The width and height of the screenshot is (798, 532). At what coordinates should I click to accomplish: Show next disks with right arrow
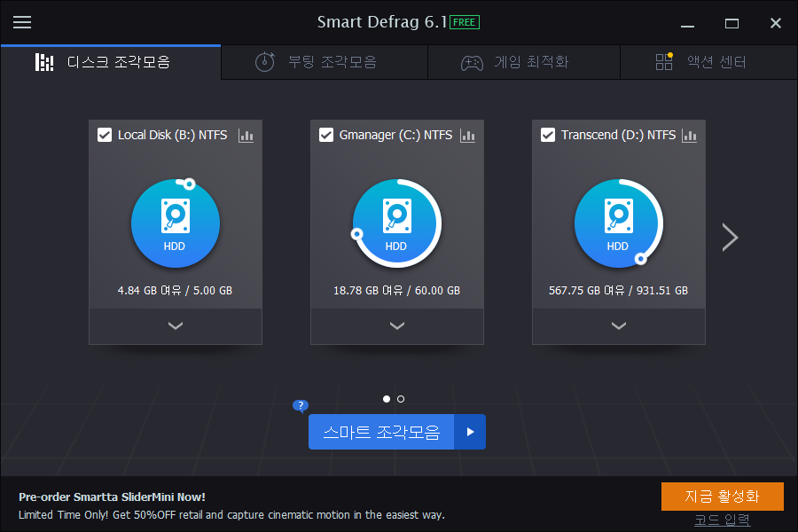tap(730, 238)
